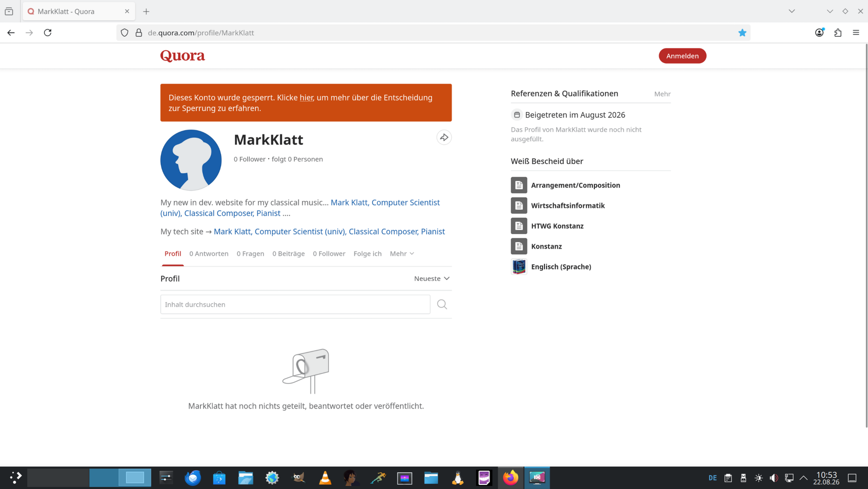Open the list all tabs chevron
Image resolution: width=868 pixels, height=489 pixels.
792,11
